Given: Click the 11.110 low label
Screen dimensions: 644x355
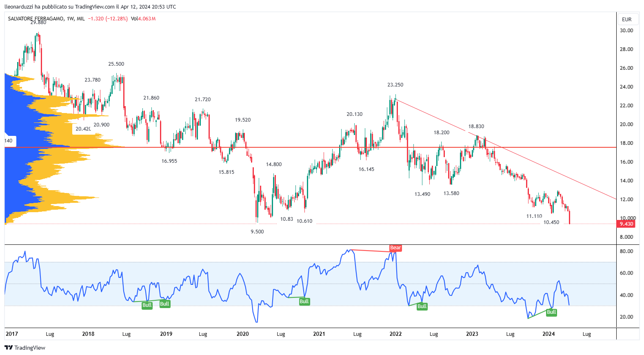Looking at the screenshot, I should pyautogui.click(x=534, y=216).
